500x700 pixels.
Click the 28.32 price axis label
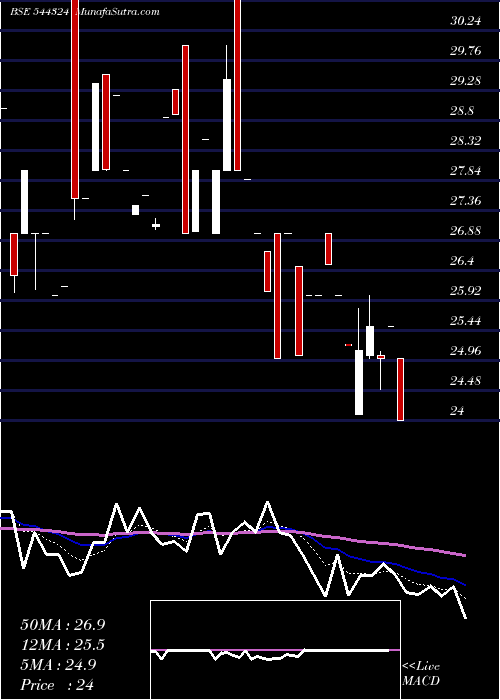[x=465, y=141]
